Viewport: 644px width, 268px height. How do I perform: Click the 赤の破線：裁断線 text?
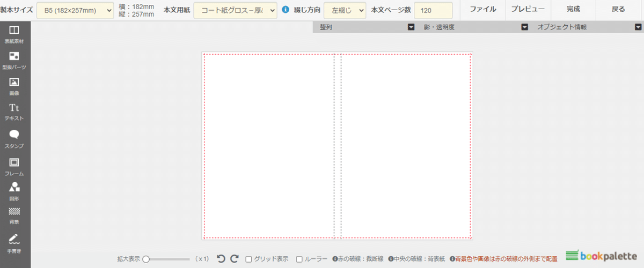(x=361, y=259)
